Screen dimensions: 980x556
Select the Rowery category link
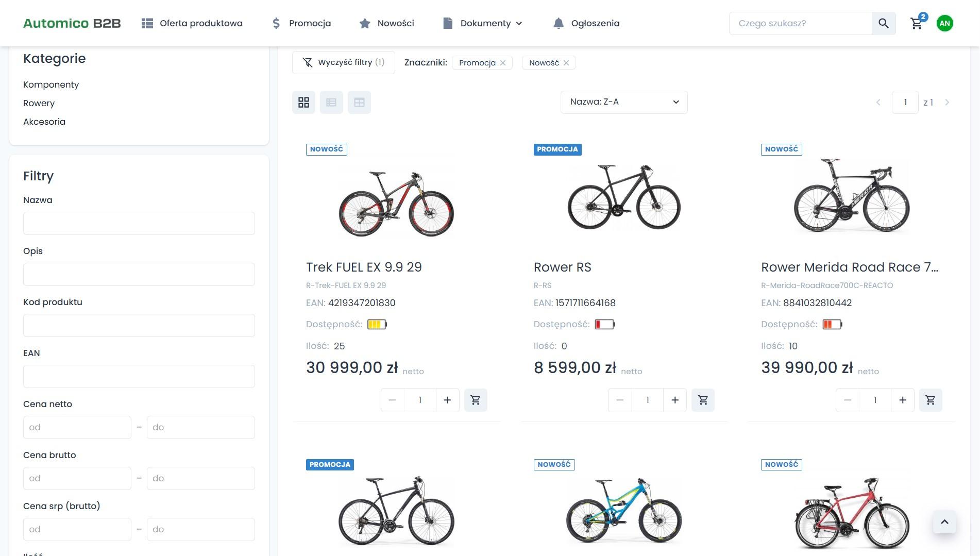point(39,103)
